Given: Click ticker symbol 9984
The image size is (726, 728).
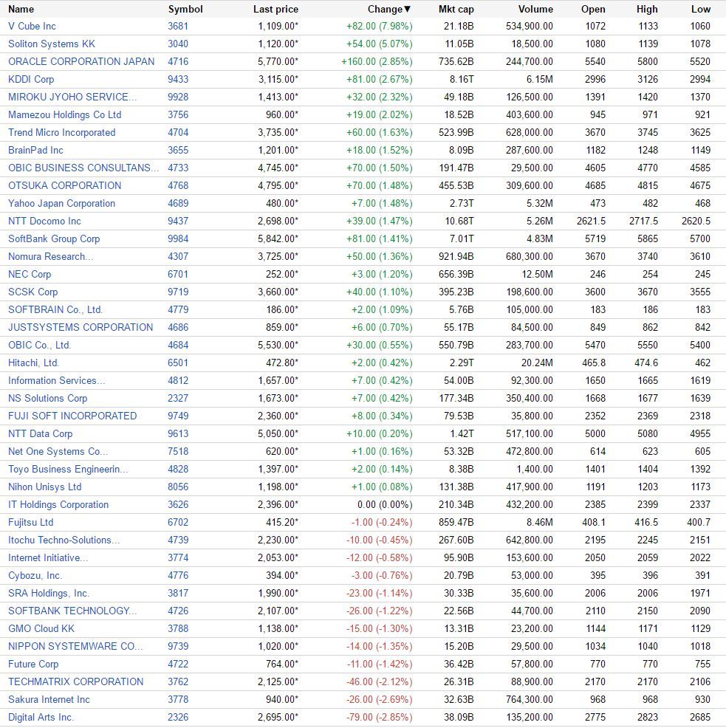Looking at the screenshot, I should pos(178,238).
